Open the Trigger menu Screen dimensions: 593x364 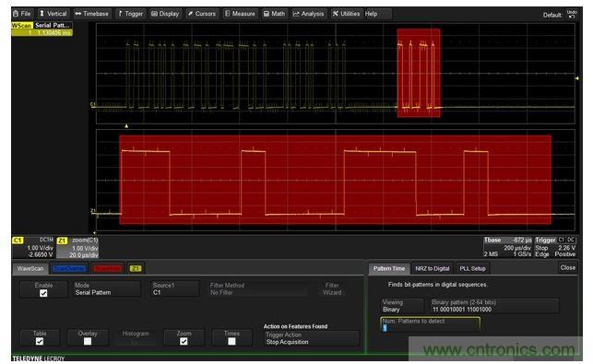pyautogui.click(x=130, y=14)
